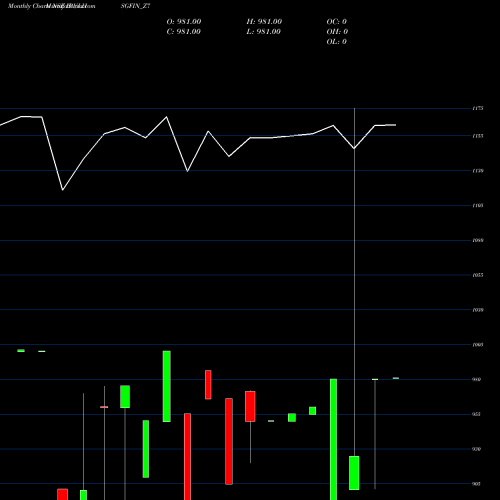Select the open value O: 981.00
This screenshot has height=500, width=500.
(x=184, y=22)
